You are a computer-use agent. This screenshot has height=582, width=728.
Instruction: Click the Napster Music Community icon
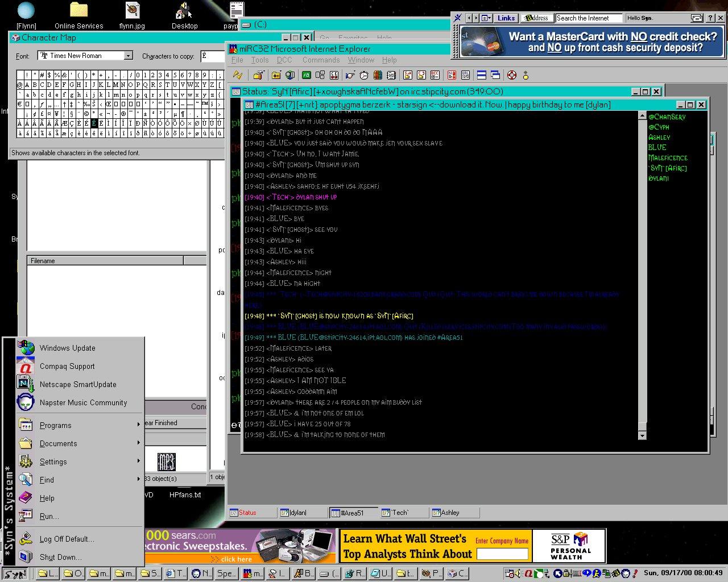pyautogui.click(x=26, y=402)
